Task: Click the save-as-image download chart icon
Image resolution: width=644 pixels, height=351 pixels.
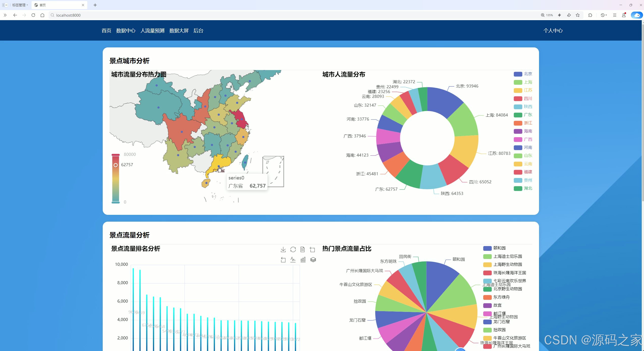Action: point(283,250)
